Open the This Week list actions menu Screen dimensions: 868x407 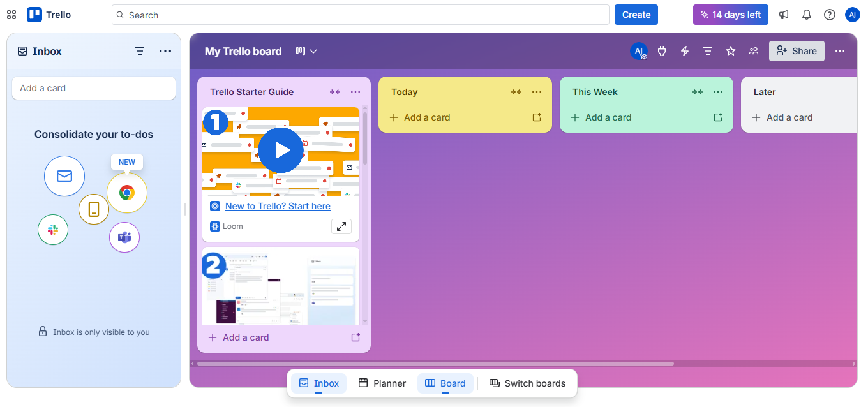718,92
